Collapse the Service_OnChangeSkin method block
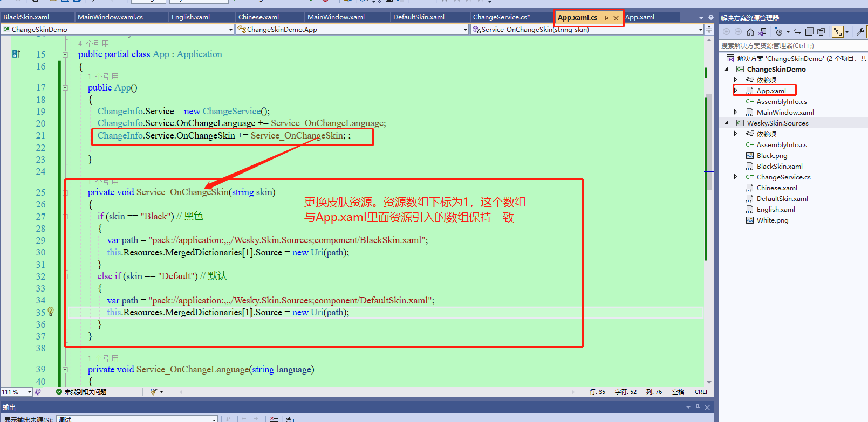Viewport: 868px width, 422px height. coord(65,192)
